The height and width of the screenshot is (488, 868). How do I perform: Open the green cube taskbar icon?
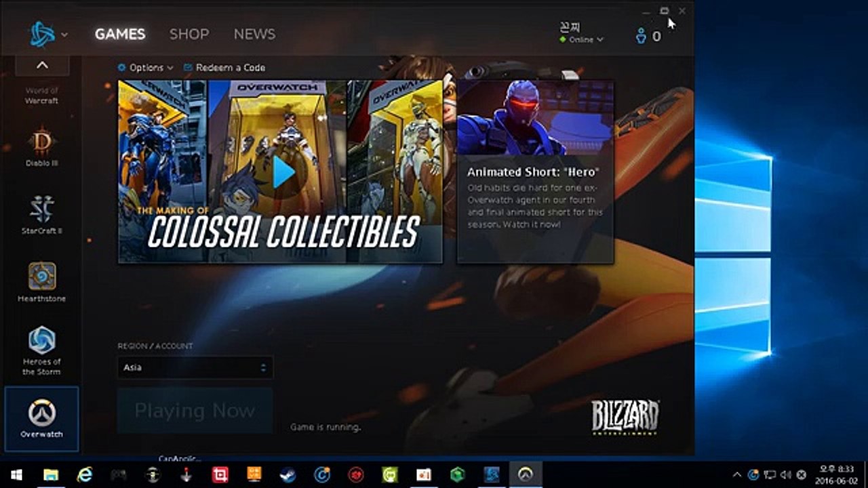pos(458,474)
